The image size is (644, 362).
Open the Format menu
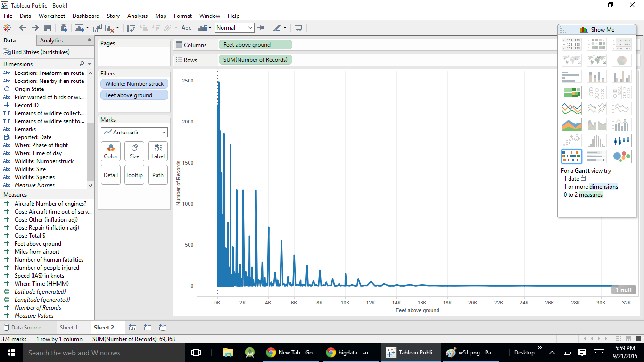(x=183, y=16)
